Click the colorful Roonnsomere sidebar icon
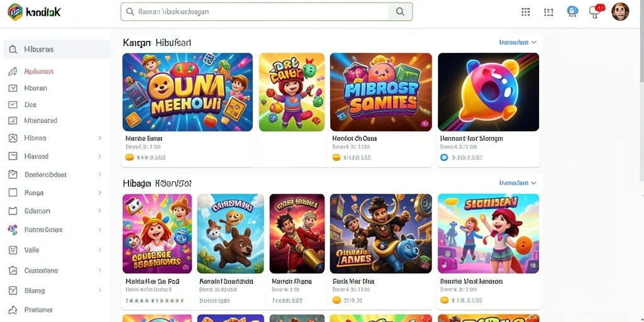 (13, 230)
